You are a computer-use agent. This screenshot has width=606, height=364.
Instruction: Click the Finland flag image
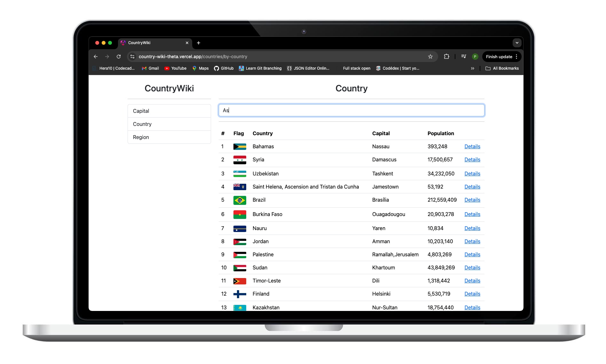240,294
